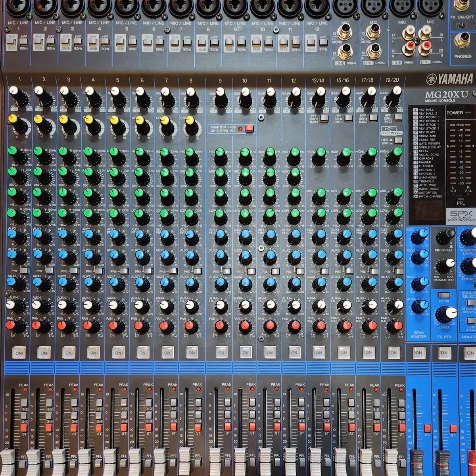
Task: Click the Yamaha tuning-fork logo emblem
Action: (x=432, y=79)
